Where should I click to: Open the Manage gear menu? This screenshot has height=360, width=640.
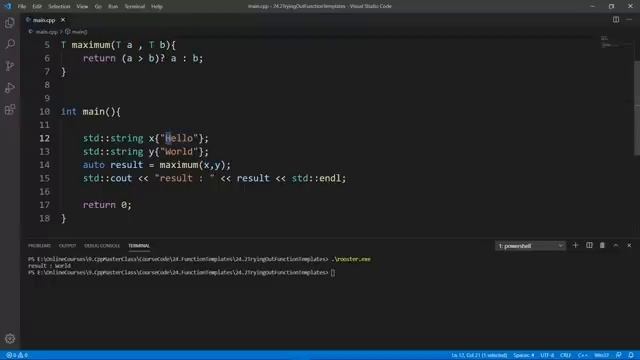pyautogui.click(x=10, y=338)
